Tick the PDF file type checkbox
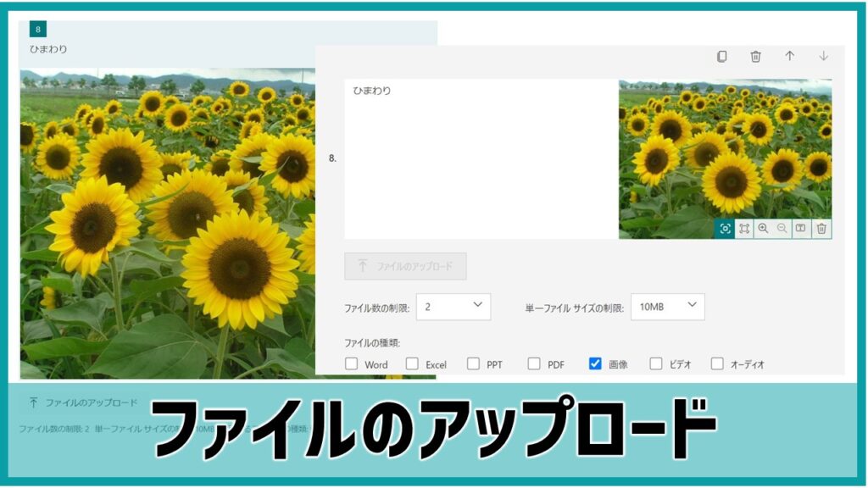 534,364
